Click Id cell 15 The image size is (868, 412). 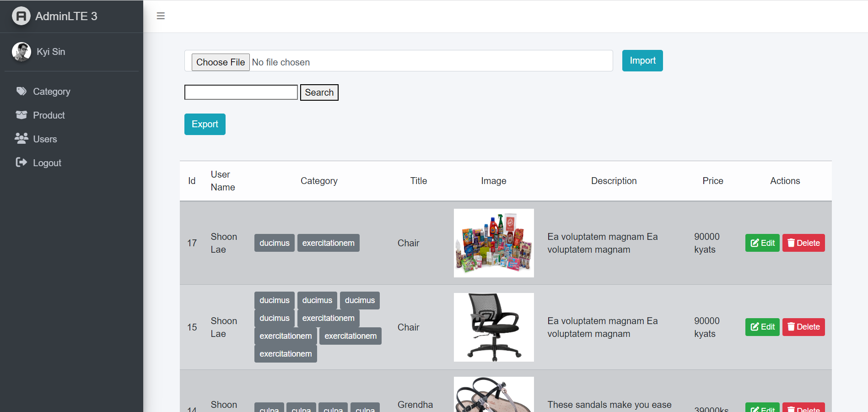coord(192,327)
